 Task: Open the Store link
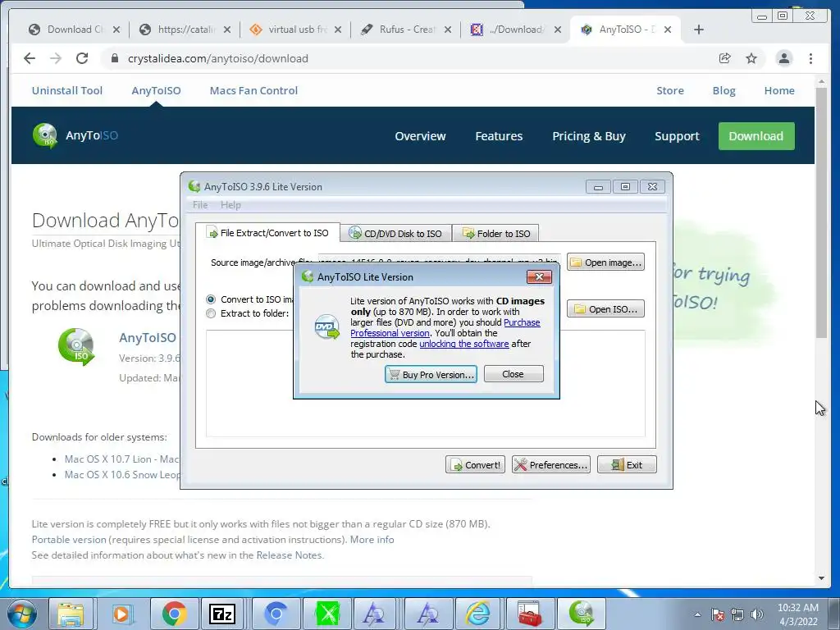point(670,90)
